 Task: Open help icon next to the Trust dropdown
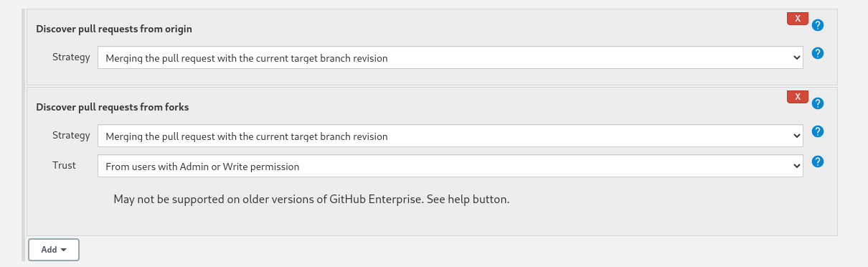(x=818, y=161)
